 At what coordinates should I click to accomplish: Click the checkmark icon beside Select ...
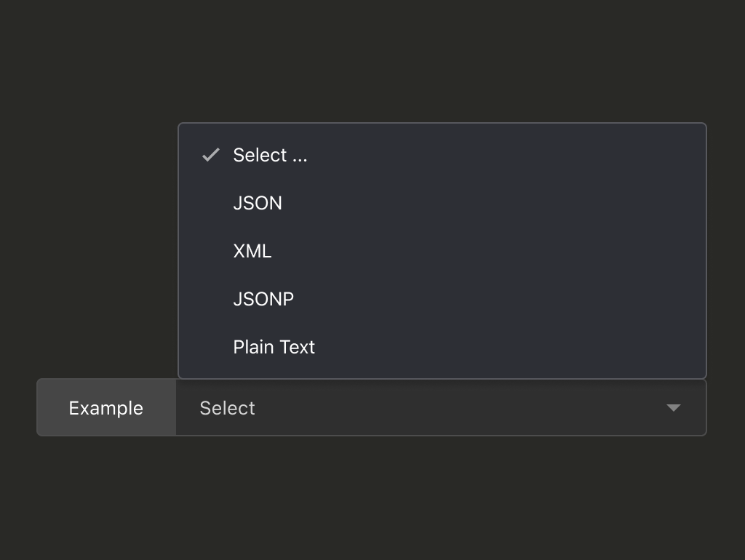coord(211,155)
